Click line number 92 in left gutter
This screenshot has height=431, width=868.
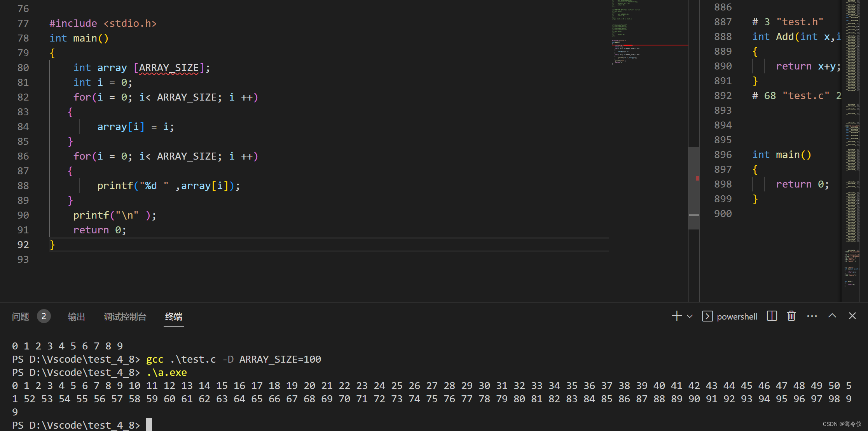tap(23, 245)
